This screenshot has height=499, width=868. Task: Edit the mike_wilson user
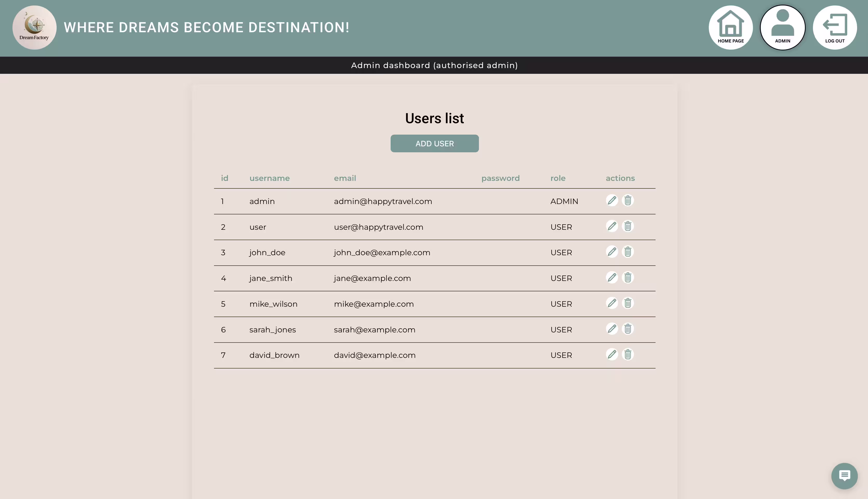pyautogui.click(x=612, y=303)
